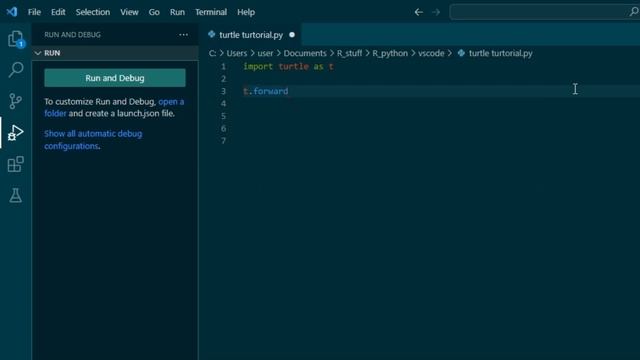Viewport: 640px width, 360px height.
Task: Click 'Documents' breadcrumb segment
Action: [305, 53]
